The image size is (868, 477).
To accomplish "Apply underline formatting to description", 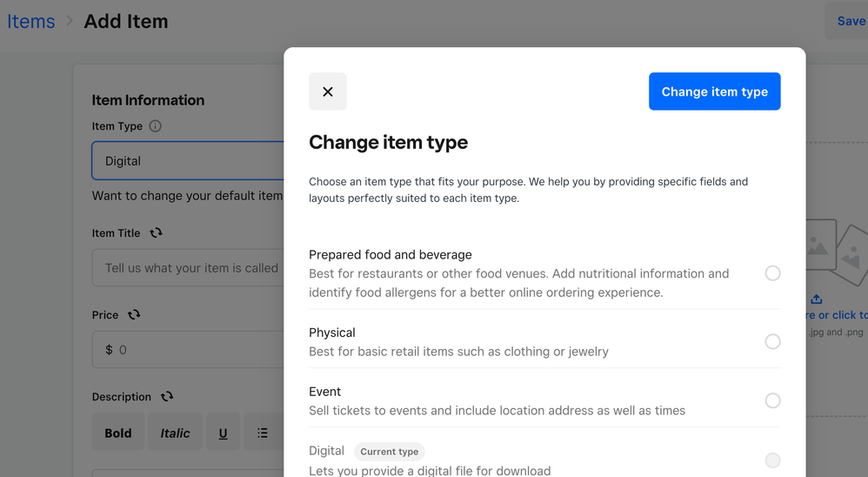I will (x=223, y=433).
